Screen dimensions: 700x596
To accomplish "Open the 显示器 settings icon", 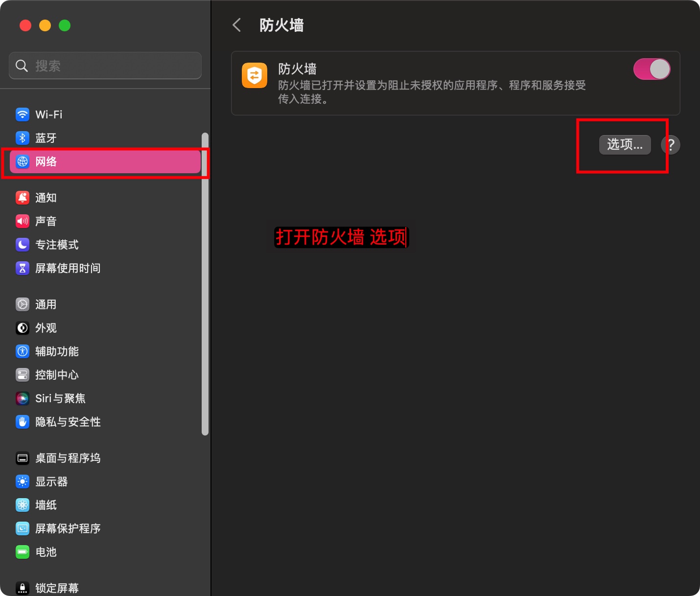I will pos(23,481).
